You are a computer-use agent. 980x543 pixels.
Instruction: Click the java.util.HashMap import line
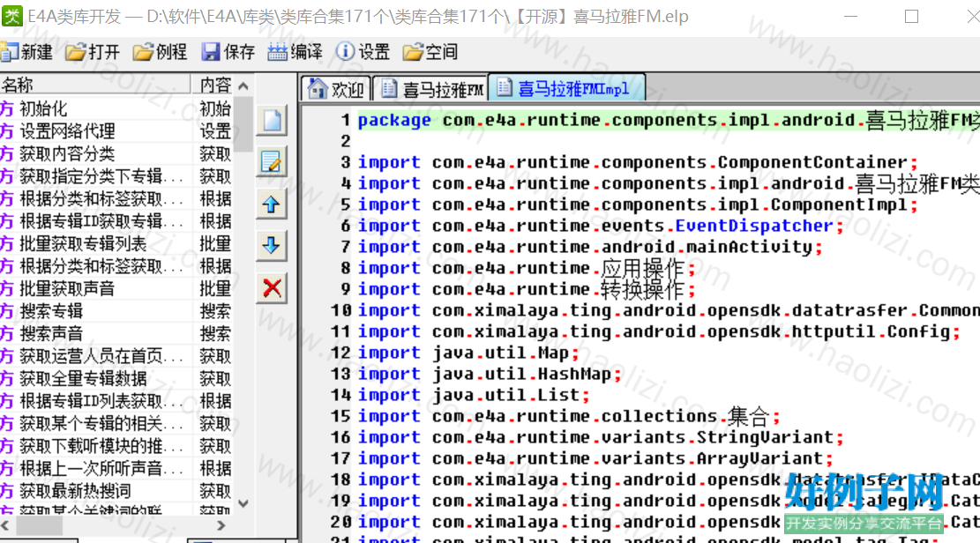pyautogui.click(x=490, y=375)
